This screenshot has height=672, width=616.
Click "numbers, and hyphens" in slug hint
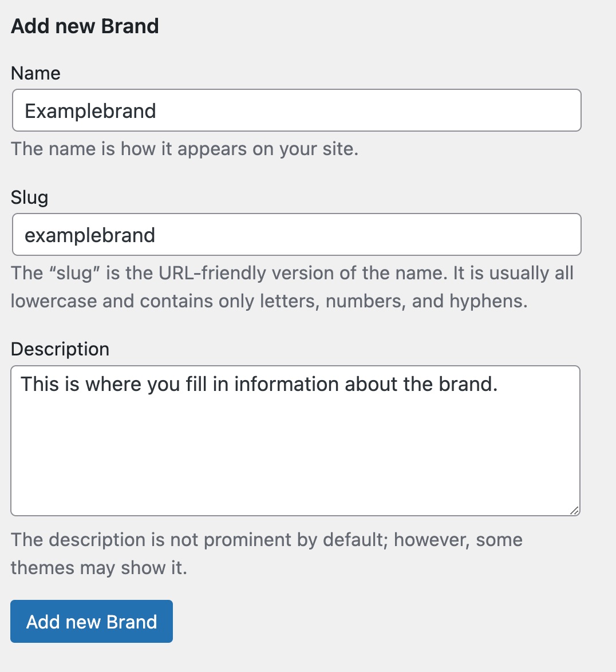coord(426,301)
